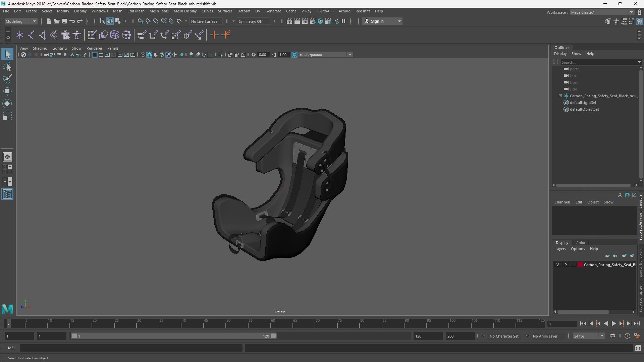Image resolution: width=644 pixels, height=362 pixels.
Task: Activate the Scale tool in toolbox
Action: coord(7,116)
